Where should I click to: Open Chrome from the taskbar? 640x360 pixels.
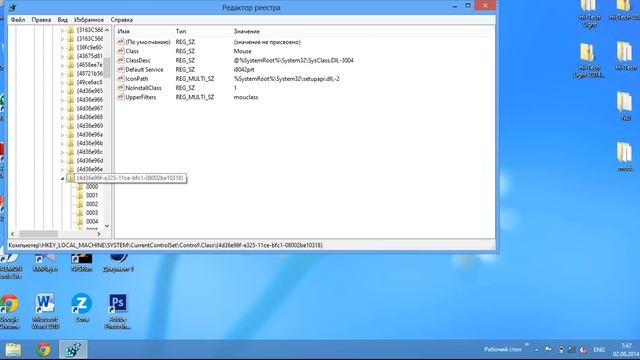coord(43,350)
